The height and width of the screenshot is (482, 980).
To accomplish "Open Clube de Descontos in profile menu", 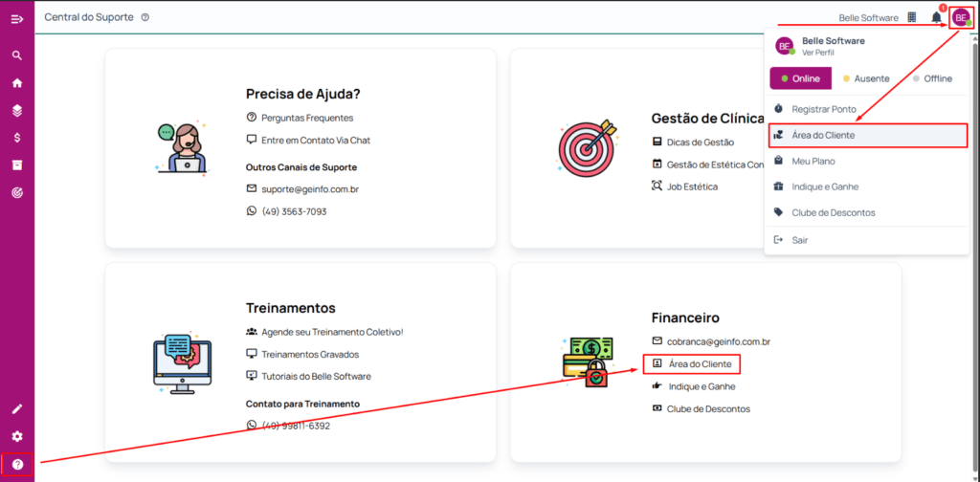I will click(866, 213).
